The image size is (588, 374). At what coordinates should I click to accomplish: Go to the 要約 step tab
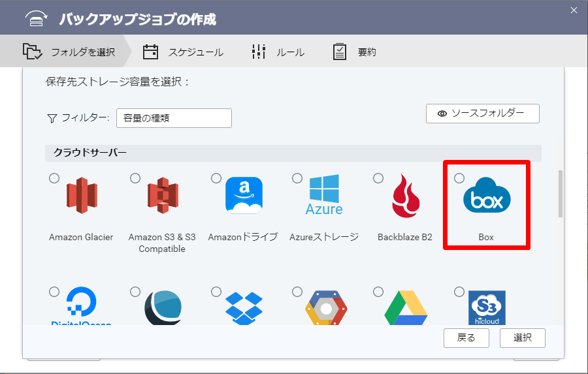click(x=354, y=52)
